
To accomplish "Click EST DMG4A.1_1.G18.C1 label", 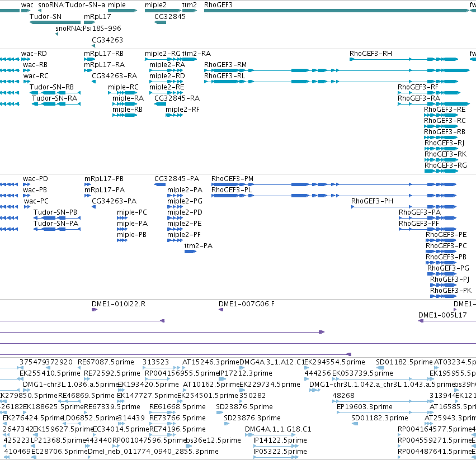I will point(278,429).
